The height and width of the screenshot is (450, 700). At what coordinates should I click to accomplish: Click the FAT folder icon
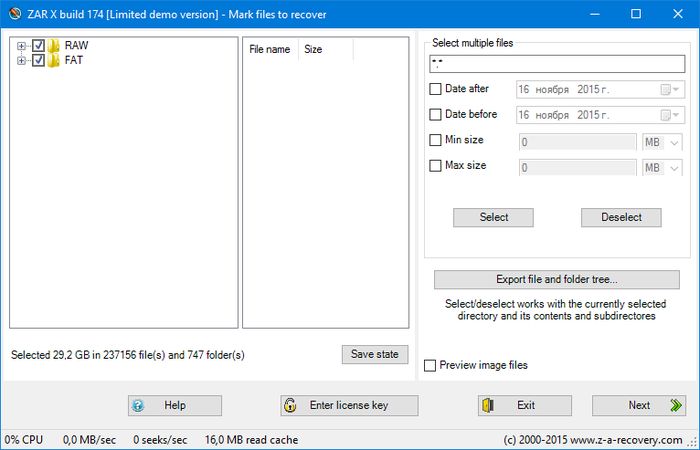54,60
